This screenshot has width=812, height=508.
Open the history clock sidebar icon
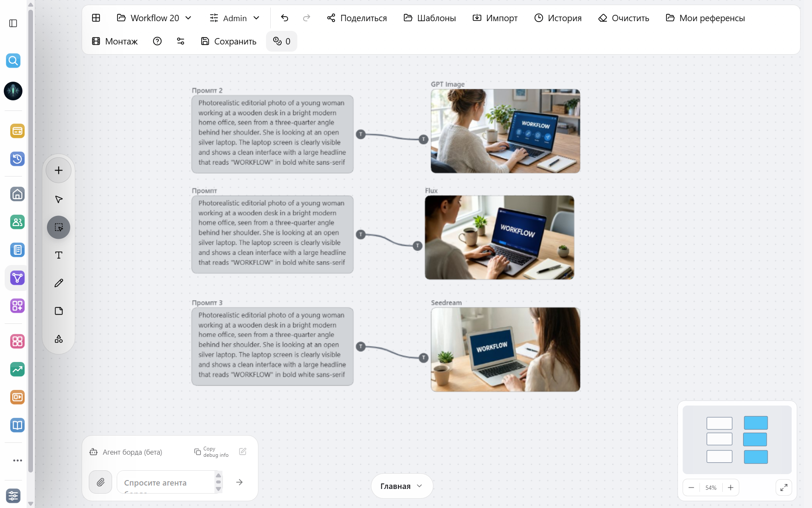[x=17, y=159]
